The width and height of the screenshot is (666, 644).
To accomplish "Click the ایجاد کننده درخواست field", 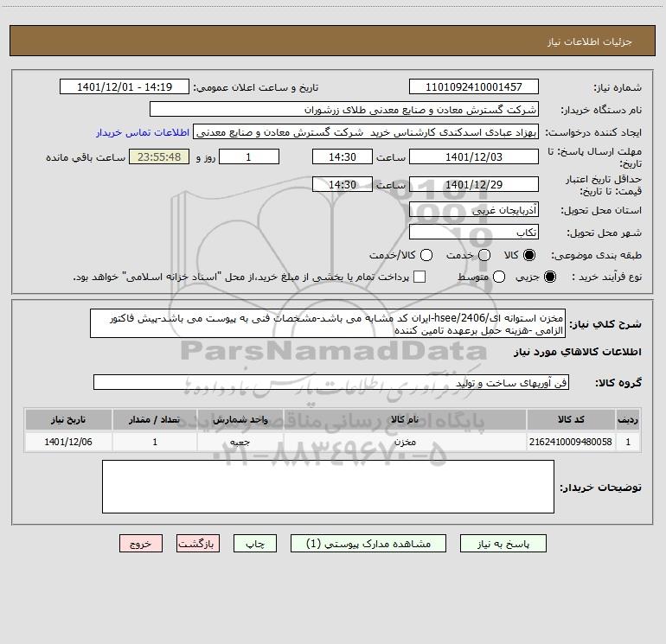I will (x=366, y=132).
